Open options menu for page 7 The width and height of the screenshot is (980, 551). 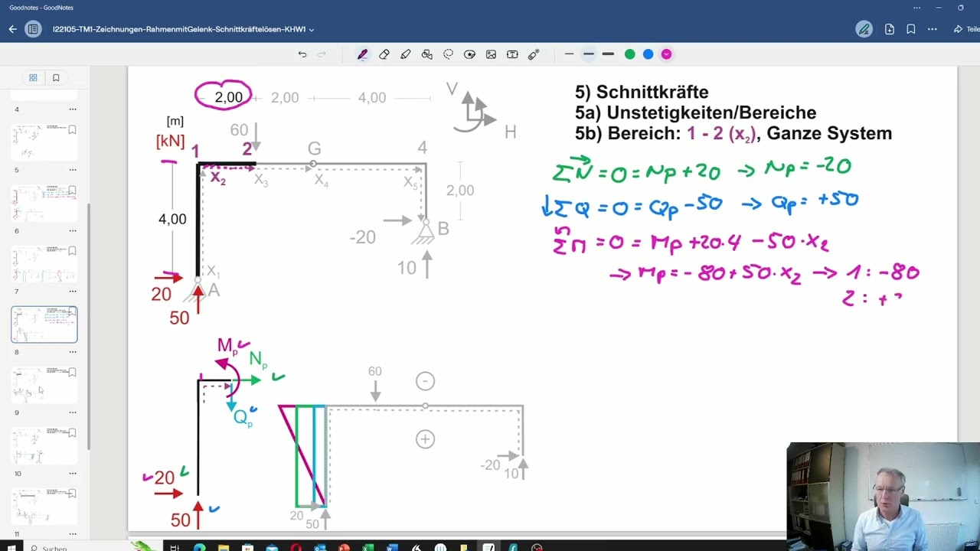tap(73, 292)
